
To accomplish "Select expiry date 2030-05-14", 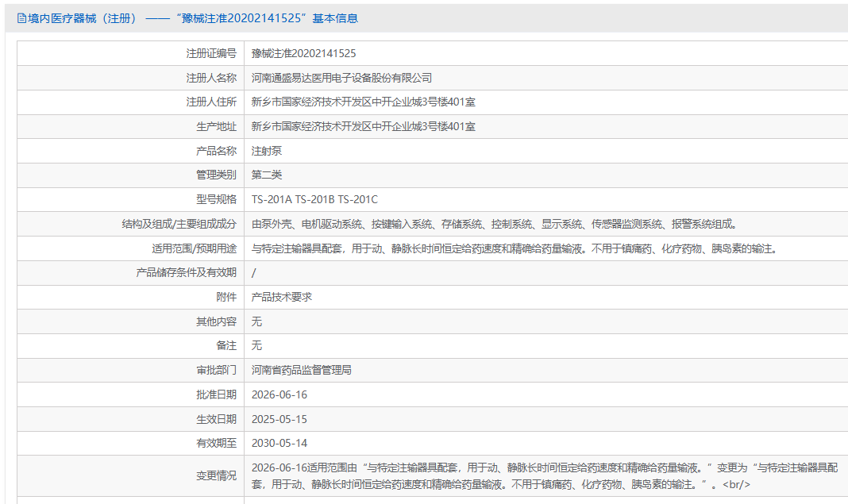I will 279,444.
